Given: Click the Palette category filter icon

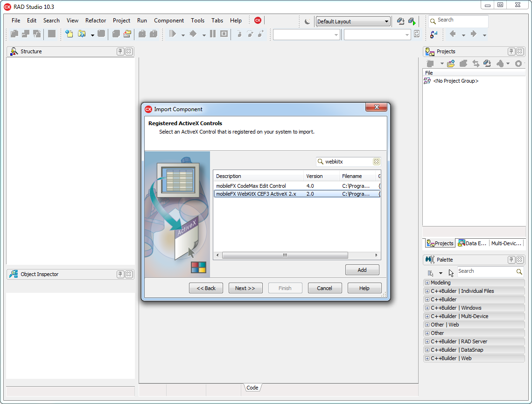Looking at the screenshot, I should 431,273.
